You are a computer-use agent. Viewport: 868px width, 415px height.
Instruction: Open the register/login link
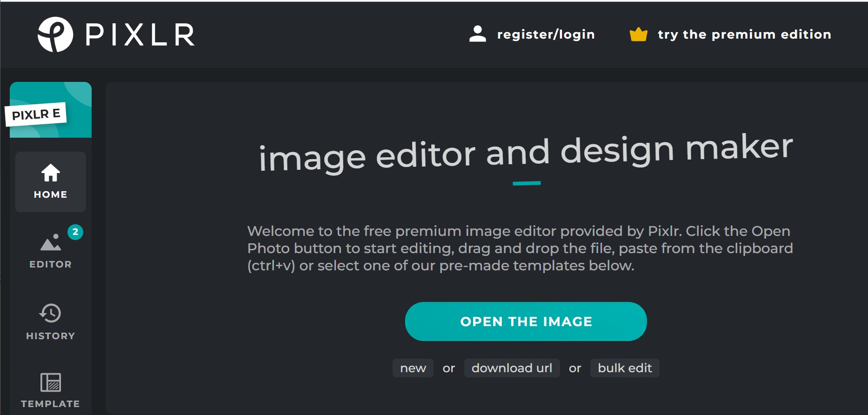[546, 34]
